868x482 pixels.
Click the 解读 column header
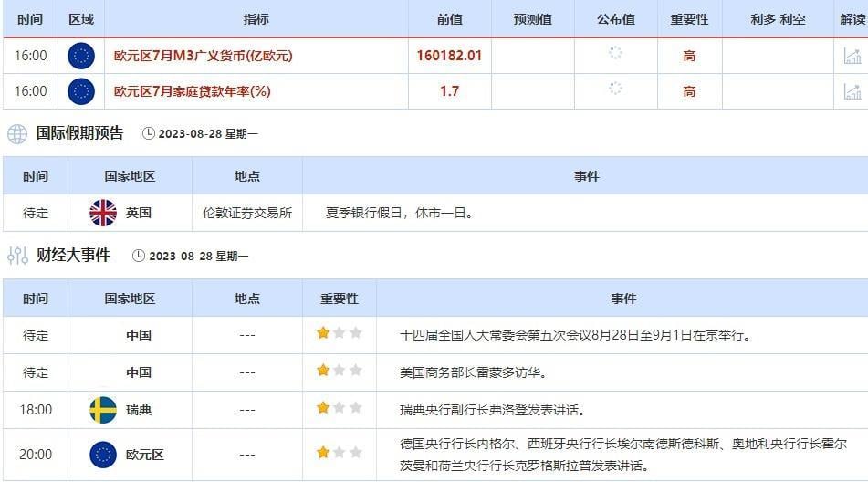853,19
